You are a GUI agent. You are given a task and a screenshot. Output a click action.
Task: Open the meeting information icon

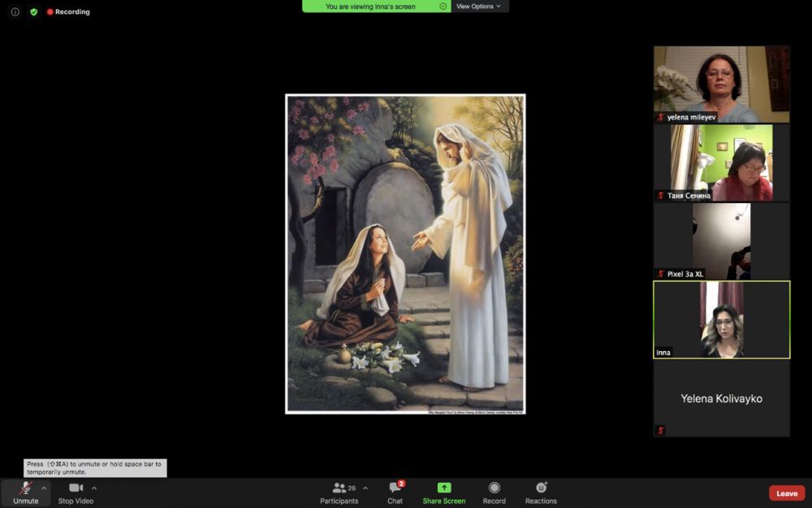pos(15,11)
